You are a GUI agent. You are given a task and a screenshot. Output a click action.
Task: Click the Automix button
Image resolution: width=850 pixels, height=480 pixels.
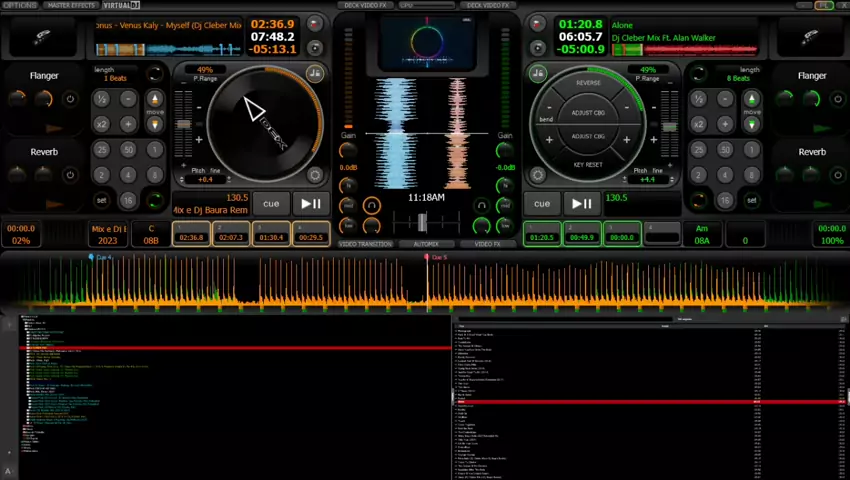click(426, 244)
